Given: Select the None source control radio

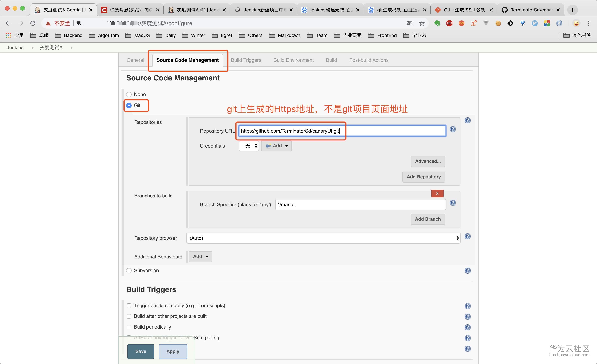Looking at the screenshot, I should pos(129,94).
